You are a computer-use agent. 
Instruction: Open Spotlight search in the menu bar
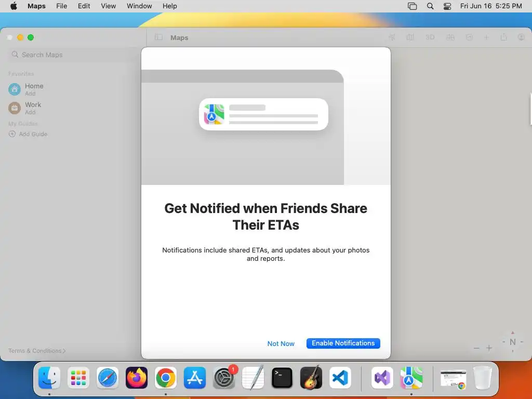pyautogui.click(x=430, y=6)
